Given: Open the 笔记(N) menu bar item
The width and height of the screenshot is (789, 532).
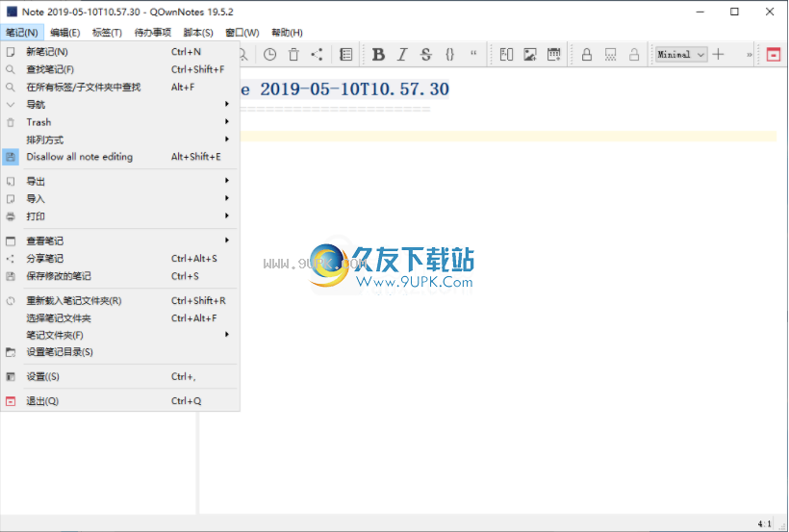Looking at the screenshot, I should click(22, 33).
